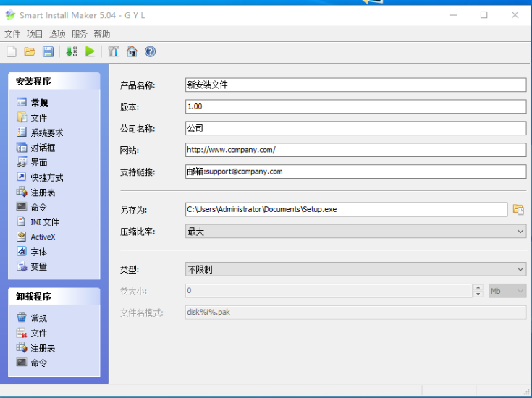Open the 服务 menu
This screenshot has height=398, width=532.
point(80,34)
